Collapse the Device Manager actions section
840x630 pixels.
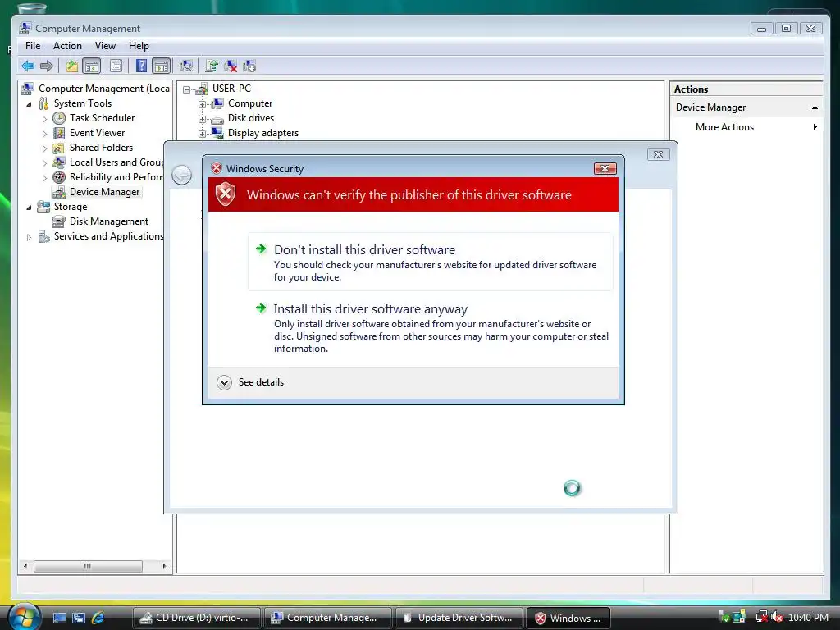[815, 107]
